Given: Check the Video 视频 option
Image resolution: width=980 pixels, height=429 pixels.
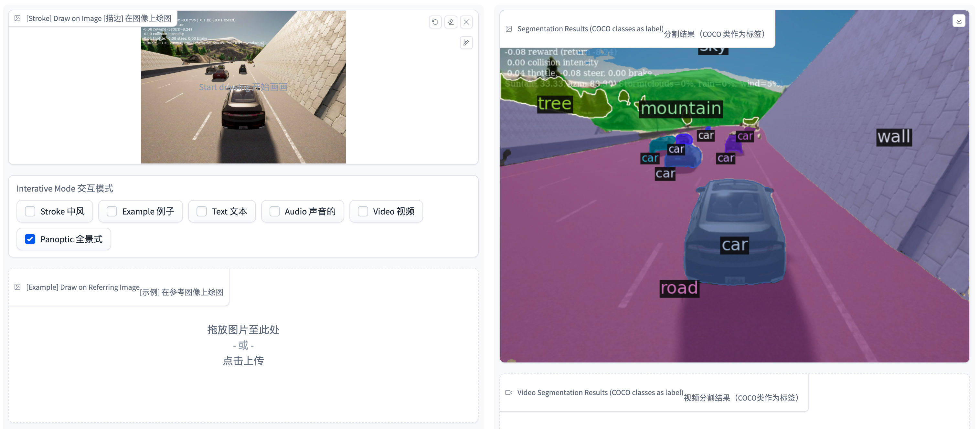Looking at the screenshot, I should point(363,211).
